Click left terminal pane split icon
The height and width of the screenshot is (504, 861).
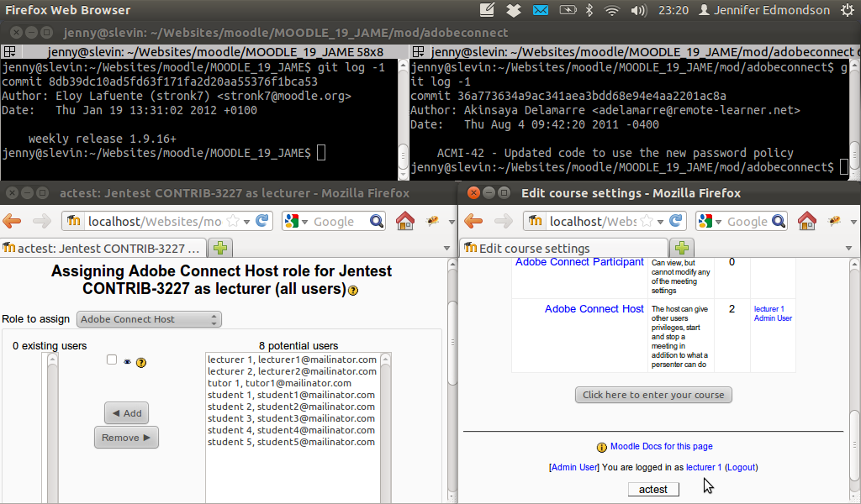point(9,51)
